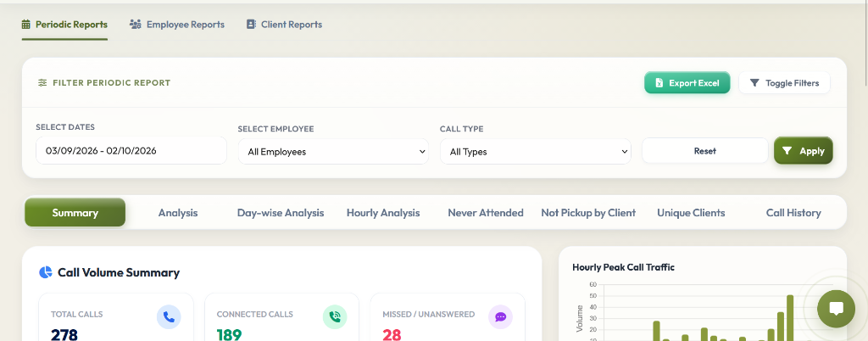Expand the Call Type dropdown
The width and height of the screenshot is (868, 341).
coord(536,152)
